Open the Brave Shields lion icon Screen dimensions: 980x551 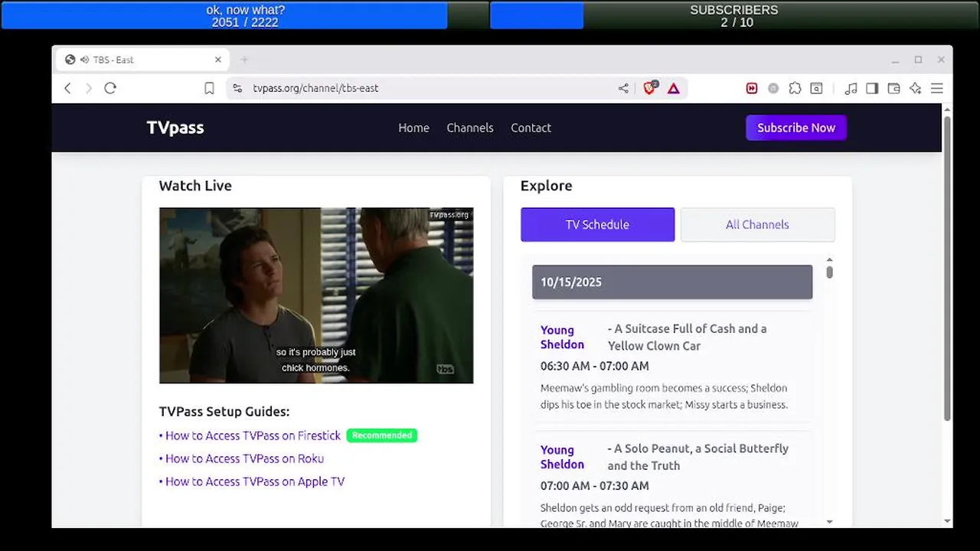tap(650, 88)
